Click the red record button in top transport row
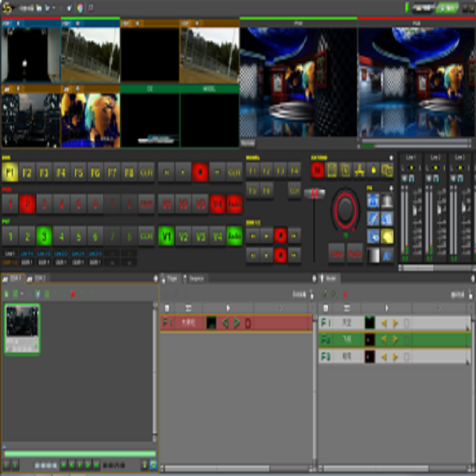The image size is (476, 476). tap(199, 172)
